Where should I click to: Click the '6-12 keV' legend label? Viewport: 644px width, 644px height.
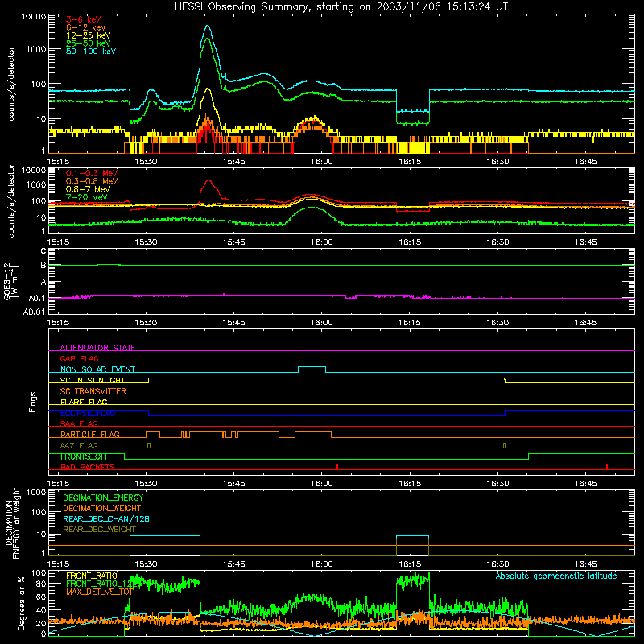85,27
